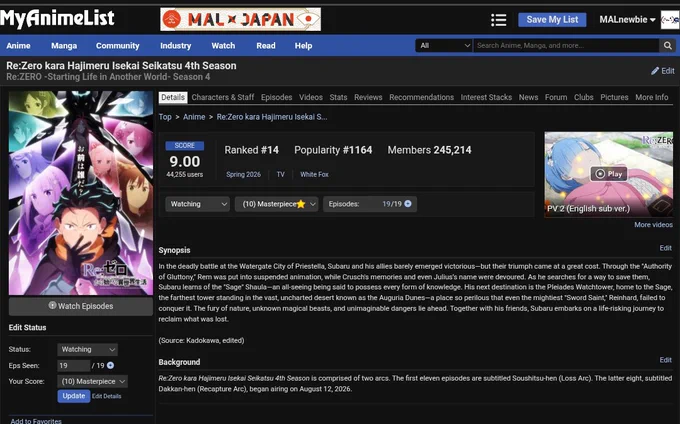Open the Watch menu
Viewport: 680px width, 424px height.
click(223, 46)
